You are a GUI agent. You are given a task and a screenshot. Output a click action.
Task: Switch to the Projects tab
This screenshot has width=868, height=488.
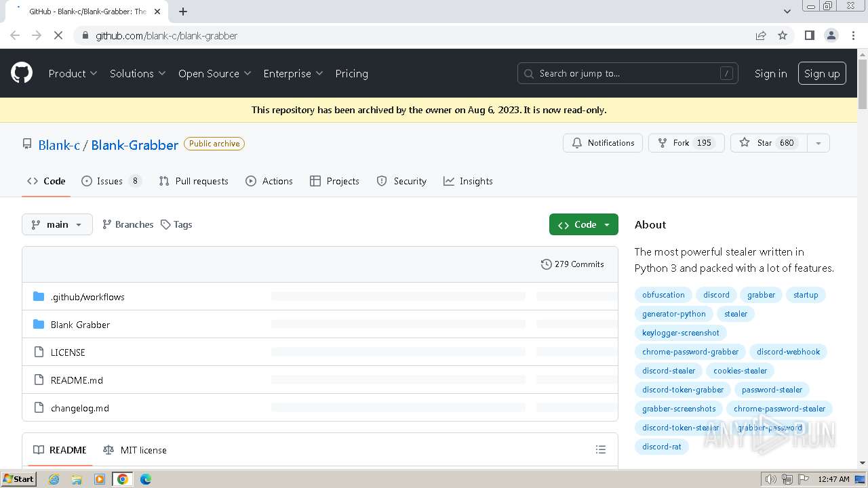[x=334, y=181]
